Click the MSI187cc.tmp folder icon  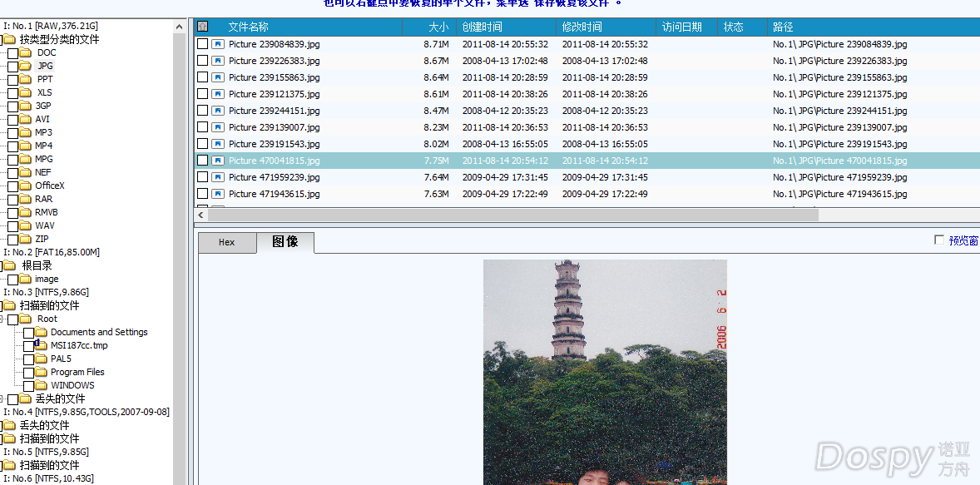(41, 345)
